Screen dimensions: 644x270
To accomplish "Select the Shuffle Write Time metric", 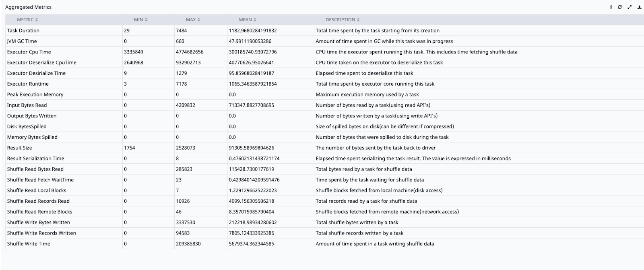I will [29, 244].
